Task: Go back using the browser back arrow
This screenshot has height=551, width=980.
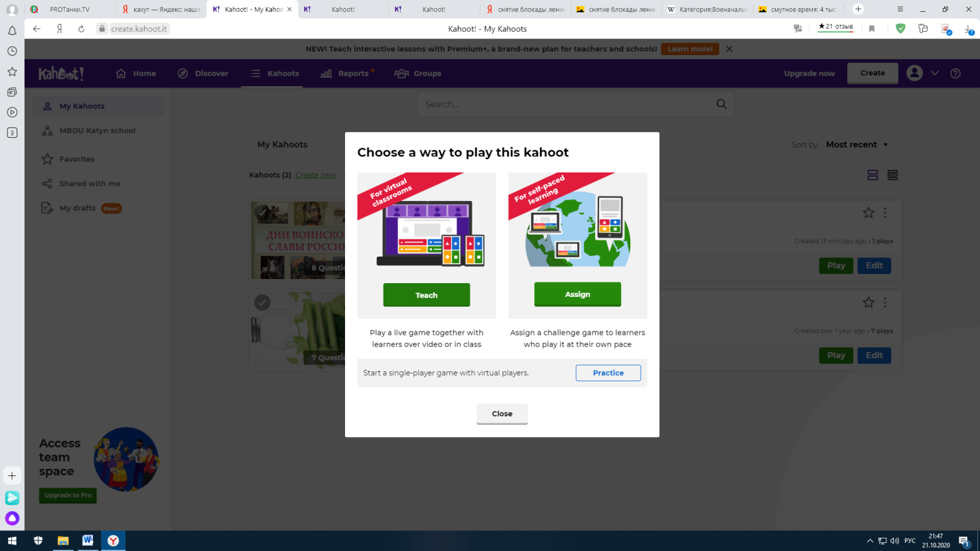Action: point(36,29)
